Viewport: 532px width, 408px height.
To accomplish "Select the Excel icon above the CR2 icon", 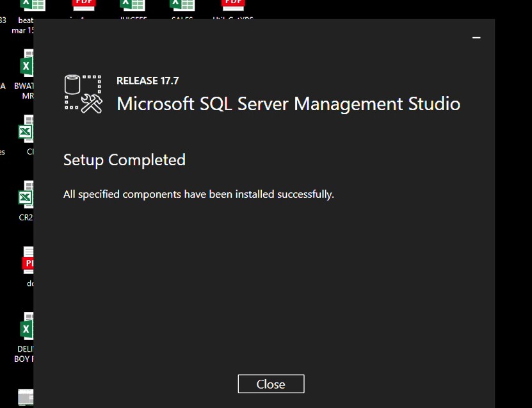I will click(26, 129).
